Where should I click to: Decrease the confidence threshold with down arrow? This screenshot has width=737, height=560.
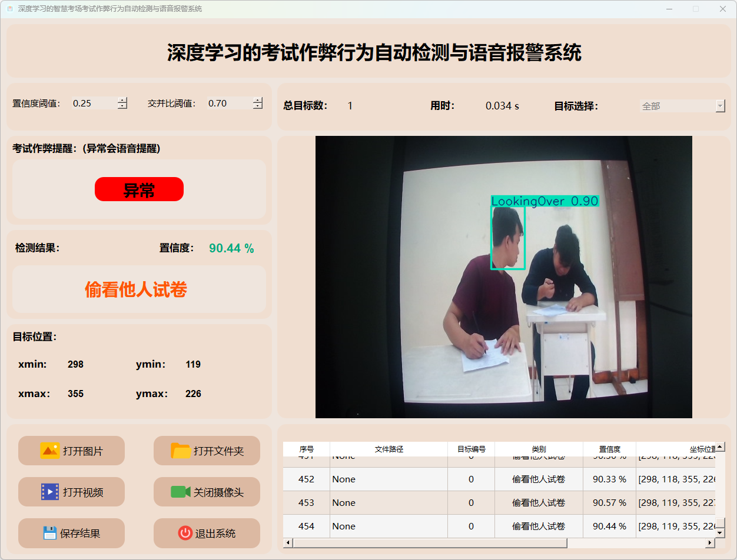click(x=122, y=106)
